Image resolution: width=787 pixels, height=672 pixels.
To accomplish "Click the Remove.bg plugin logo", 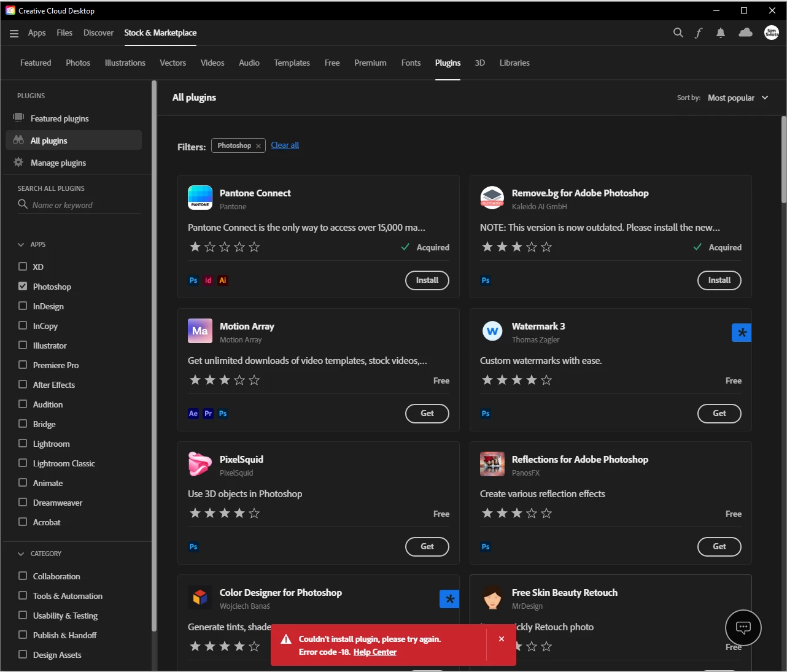I will click(x=492, y=198).
